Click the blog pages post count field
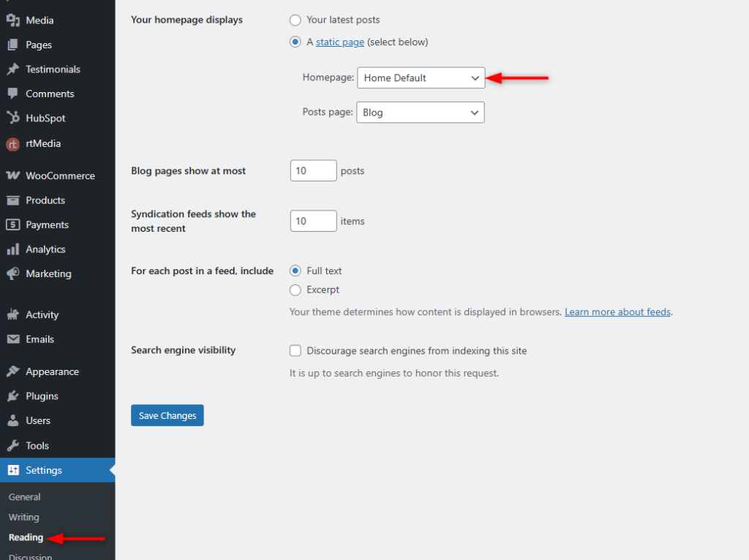Image resolution: width=749 pixels, height=560 pixels. click(x=313, y=171)
